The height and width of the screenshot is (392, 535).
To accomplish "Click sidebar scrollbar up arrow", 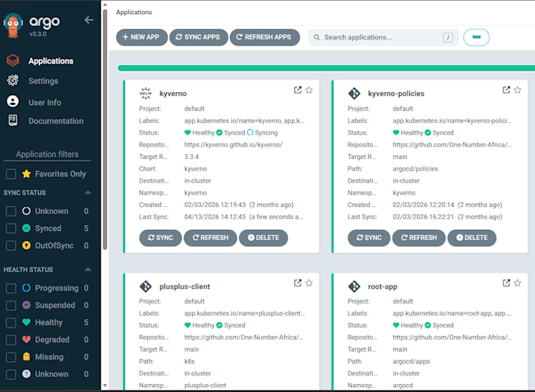I will click(105, 5).
